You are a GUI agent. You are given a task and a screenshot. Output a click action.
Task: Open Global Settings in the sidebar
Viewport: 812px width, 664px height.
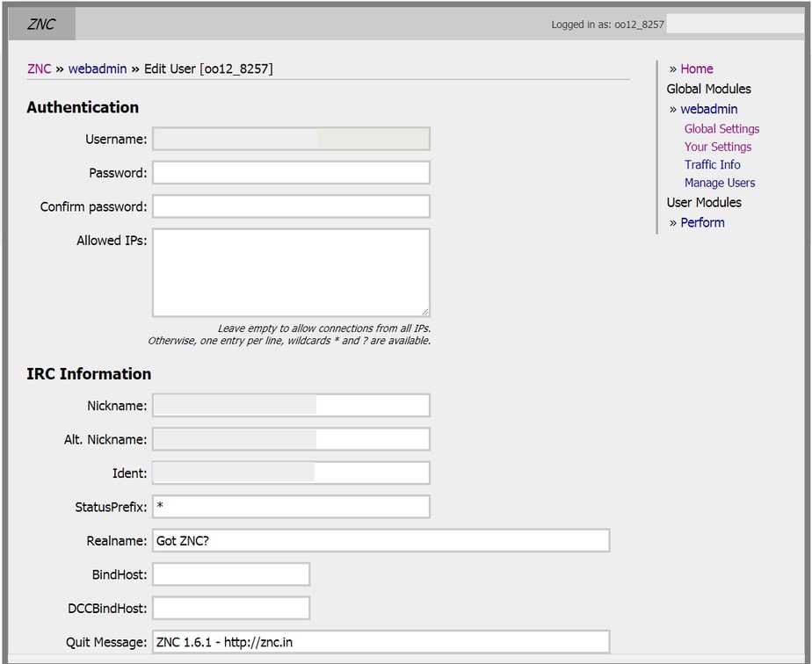[x=721, y=128]
